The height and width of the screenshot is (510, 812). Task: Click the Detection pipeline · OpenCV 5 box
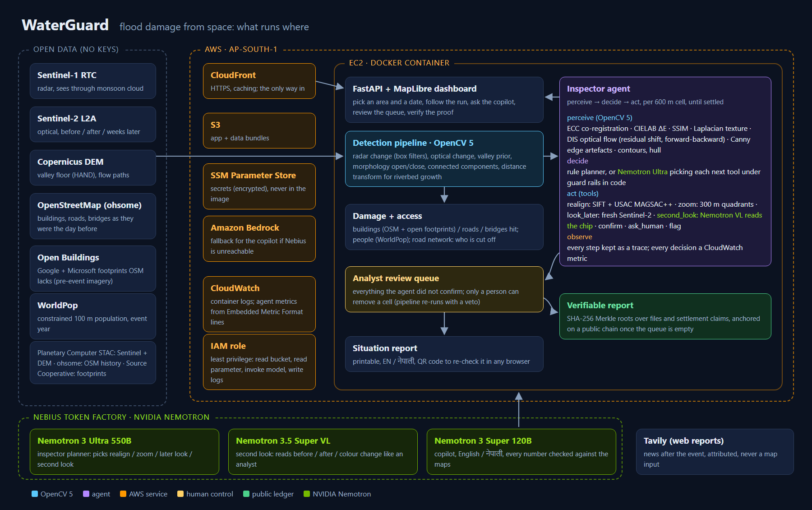click(444, 159)
